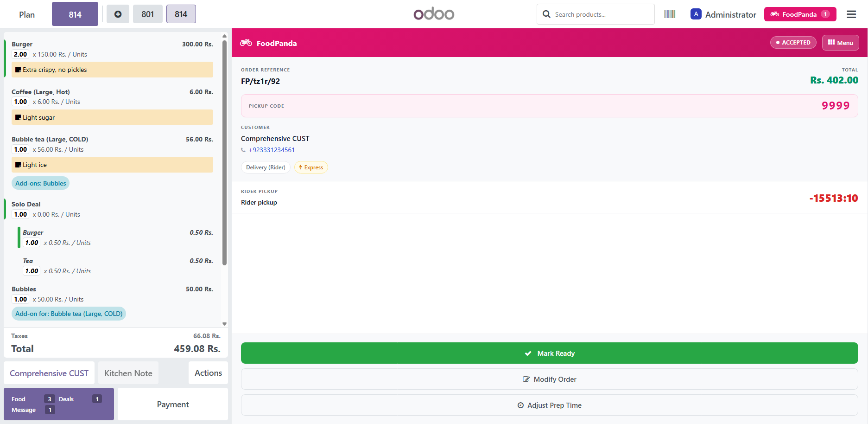Click the Extra crispy, no pickles note

tap(112, 70)
